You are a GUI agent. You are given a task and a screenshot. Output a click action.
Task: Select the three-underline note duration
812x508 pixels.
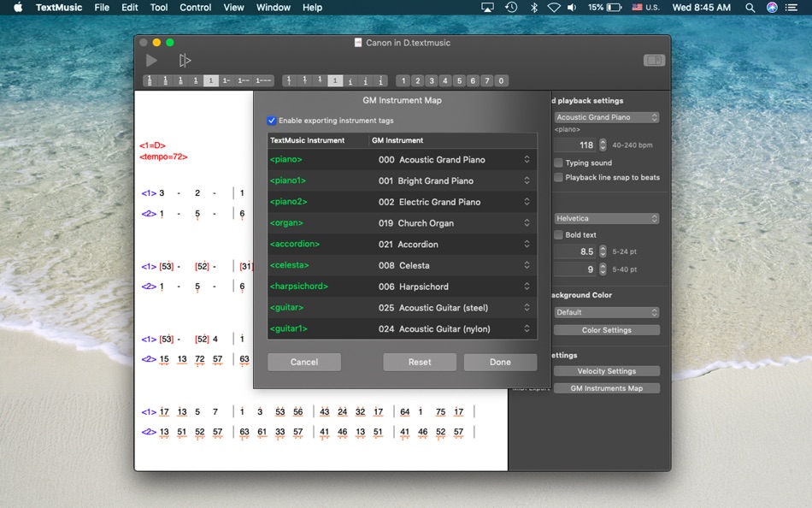click(x=165, y=81)
